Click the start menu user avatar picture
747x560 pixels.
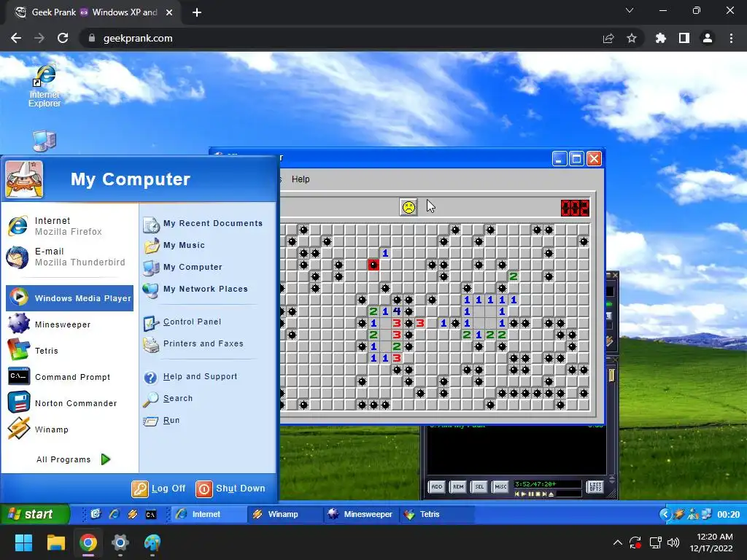tap(24, 179)
